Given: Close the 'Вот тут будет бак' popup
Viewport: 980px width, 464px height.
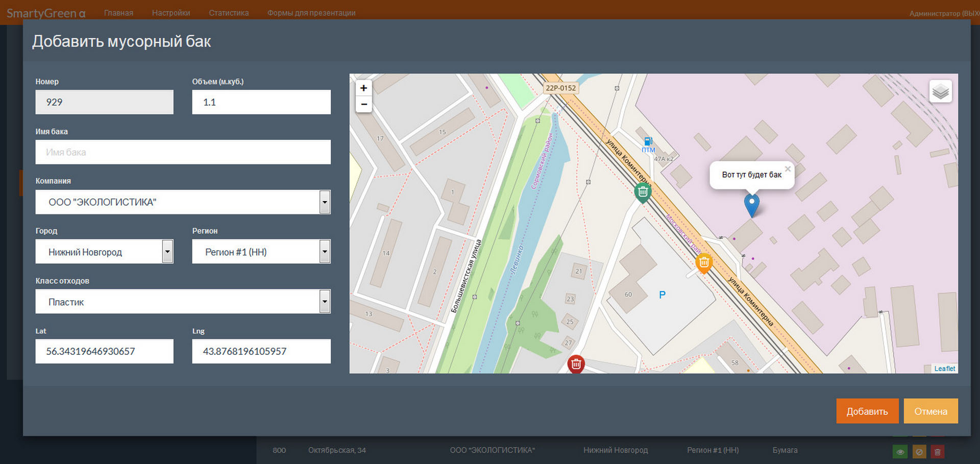Looking at the screenshot, I should point(788,168).
